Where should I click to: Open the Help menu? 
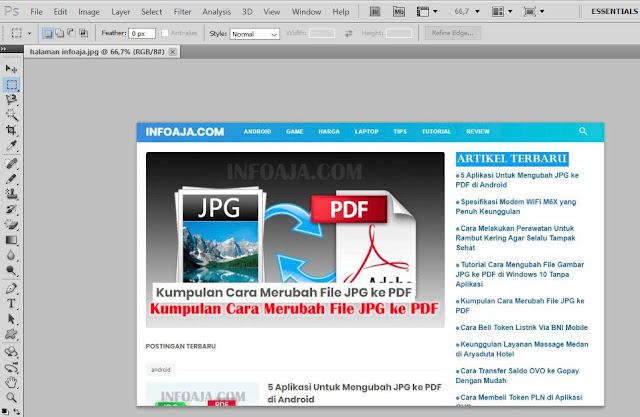tap(340, 12)
